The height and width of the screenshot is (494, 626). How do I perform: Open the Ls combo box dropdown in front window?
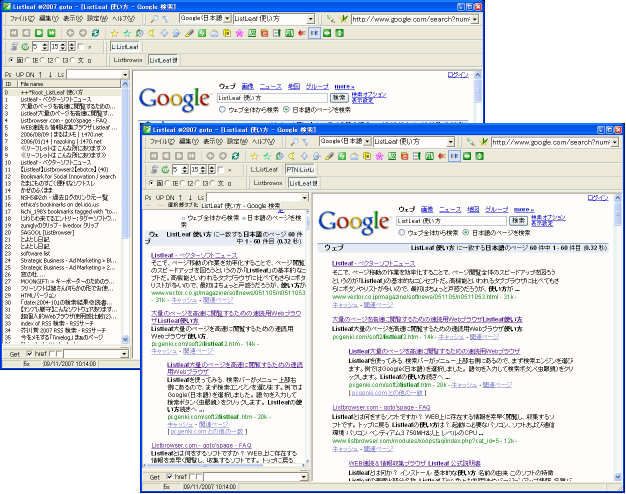click(x=305, y=198)
